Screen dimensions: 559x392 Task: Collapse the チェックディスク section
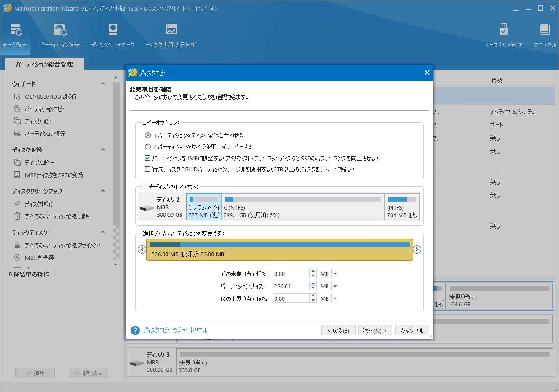pyautogui.click(x=103, y=232)
